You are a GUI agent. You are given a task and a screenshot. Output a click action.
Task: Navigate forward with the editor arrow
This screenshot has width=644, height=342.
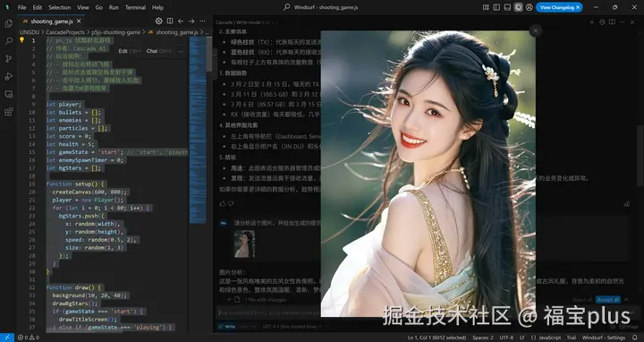191,21
